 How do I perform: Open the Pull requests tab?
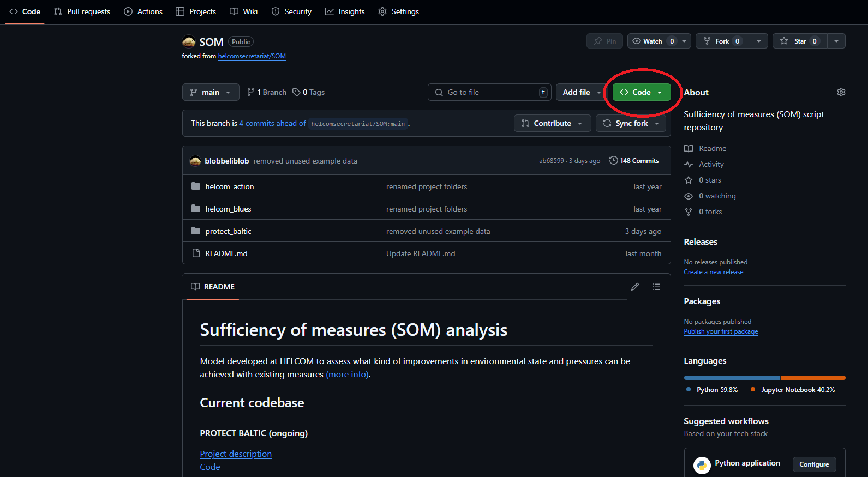point(82,11)
